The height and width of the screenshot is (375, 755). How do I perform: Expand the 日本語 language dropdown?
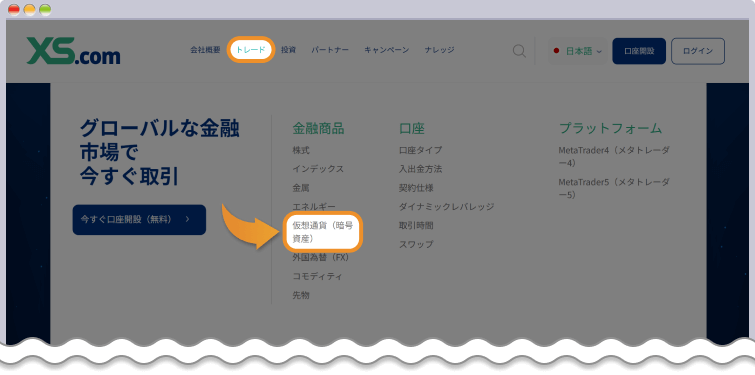click(578, 51)
